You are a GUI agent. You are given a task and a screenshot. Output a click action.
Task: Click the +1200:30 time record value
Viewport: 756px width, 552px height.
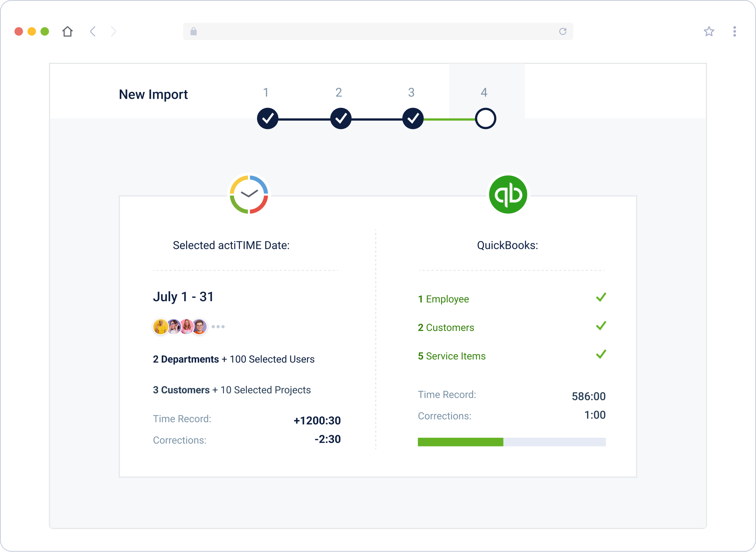coord(317,421)
